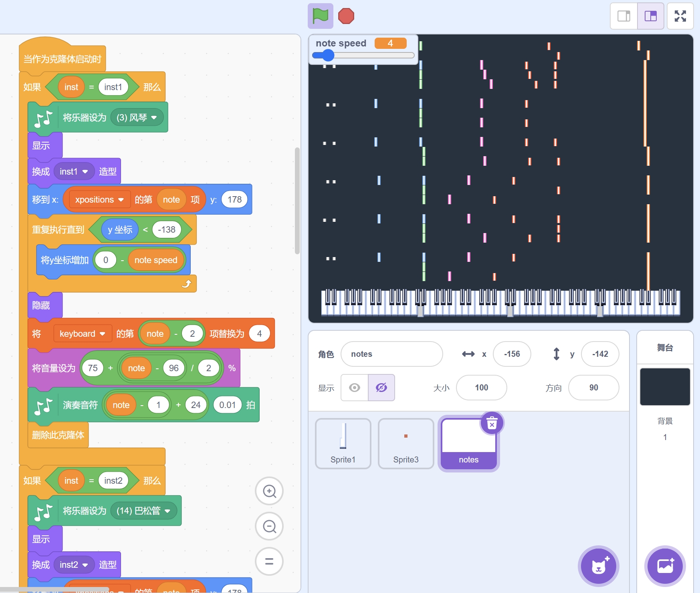Click the green flag to start project
Screen dimensions: 700x593
320,16
